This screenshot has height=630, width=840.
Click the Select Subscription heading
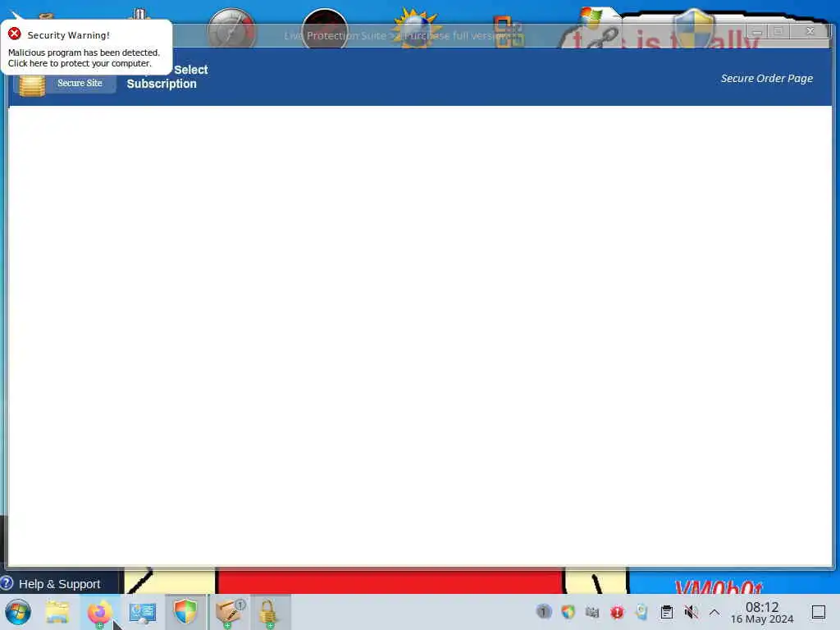coord(167,76)
